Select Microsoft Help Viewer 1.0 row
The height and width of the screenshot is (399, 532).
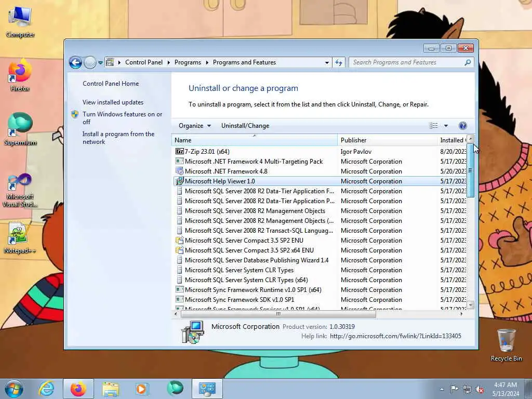pyautogui.click(x=320, y=181)
